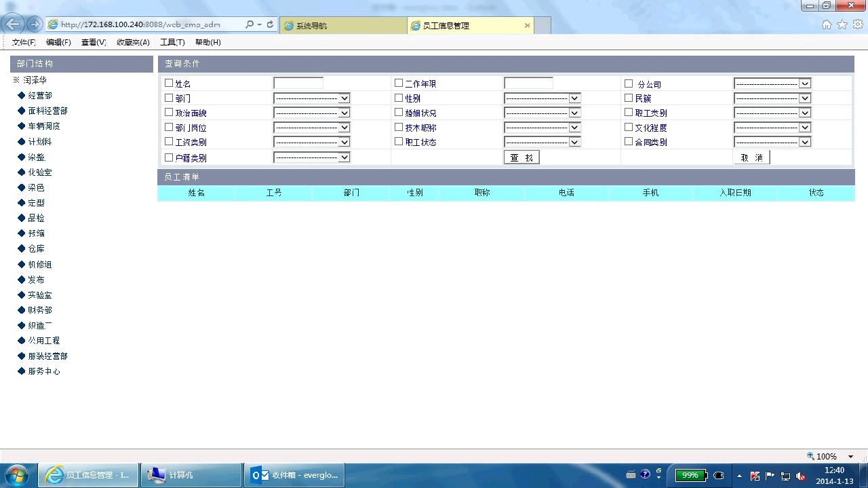Switch to the 系统导航 tab

coord(342,26)
